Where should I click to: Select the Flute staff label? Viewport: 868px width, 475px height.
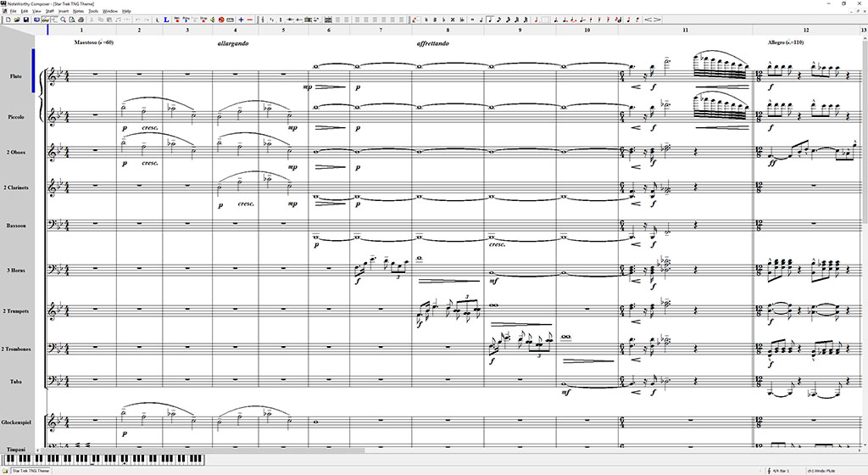[x=16, y=76]
